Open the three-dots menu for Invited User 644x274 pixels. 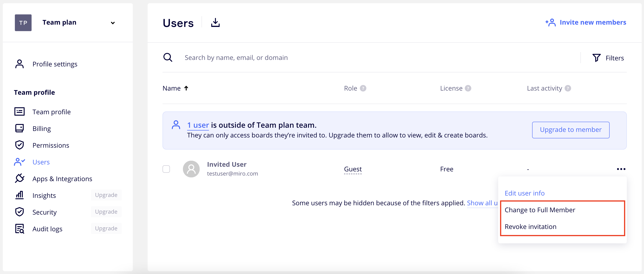[x=621, y=169]
